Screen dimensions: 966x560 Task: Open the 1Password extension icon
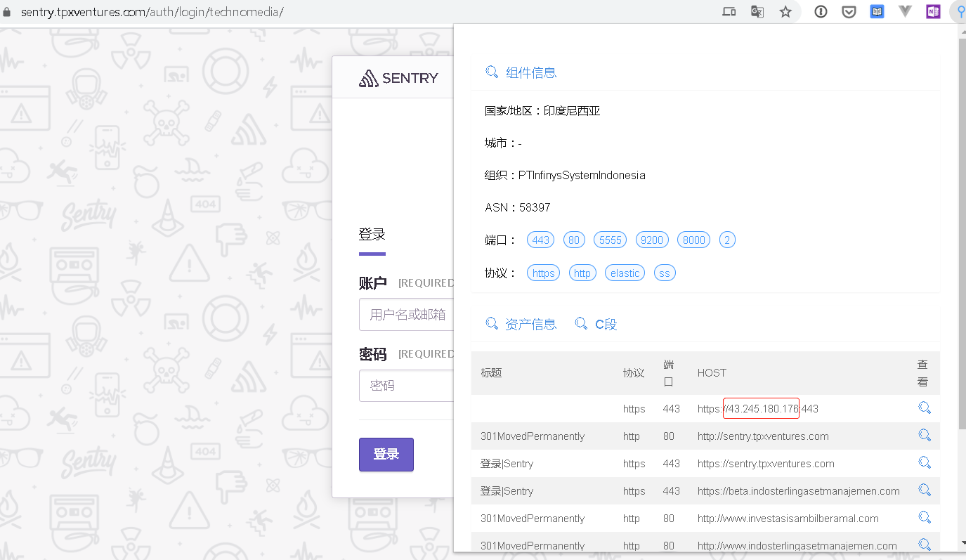[821, 12]
